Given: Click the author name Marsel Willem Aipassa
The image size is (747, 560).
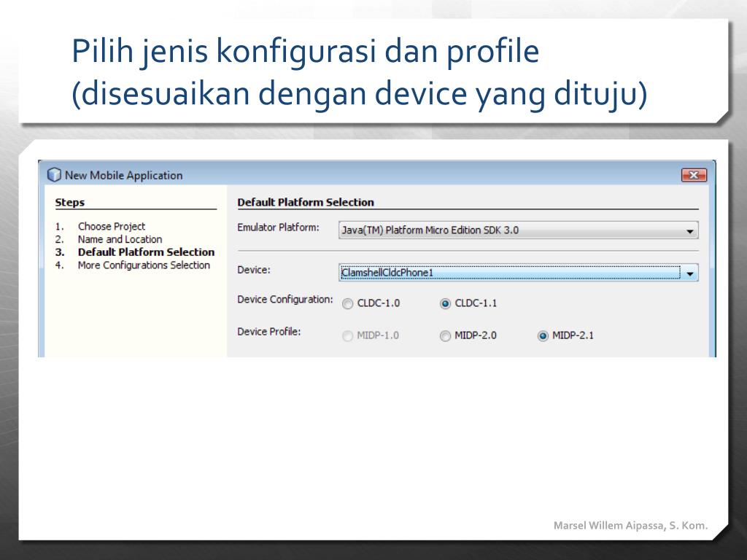Looking at the screenshot, I should pos(631,525).
